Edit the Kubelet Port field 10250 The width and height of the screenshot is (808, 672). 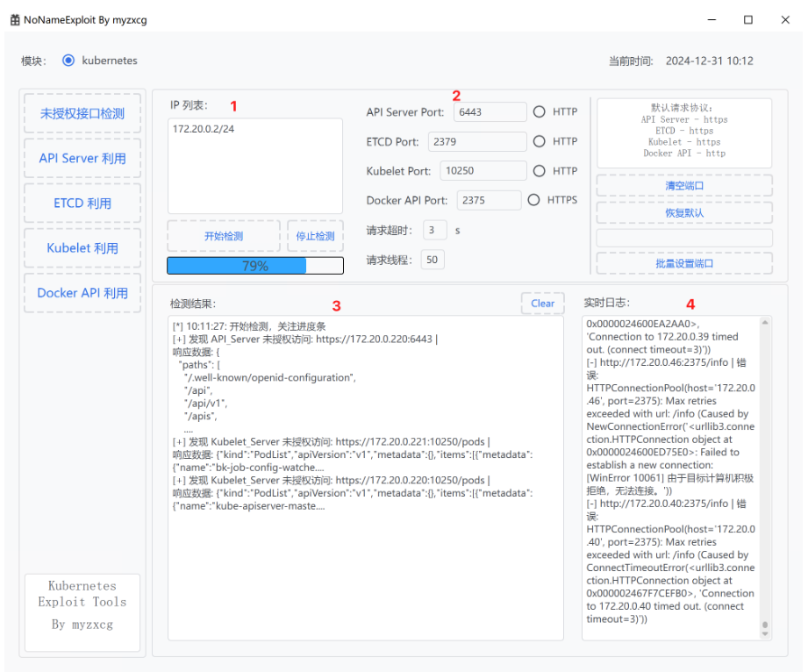click(x=483, y=170)
